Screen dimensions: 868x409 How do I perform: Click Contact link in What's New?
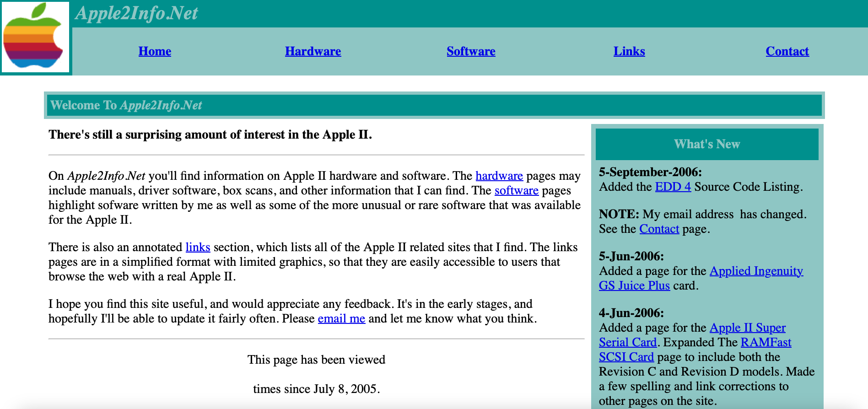click(x=659, y=229)
